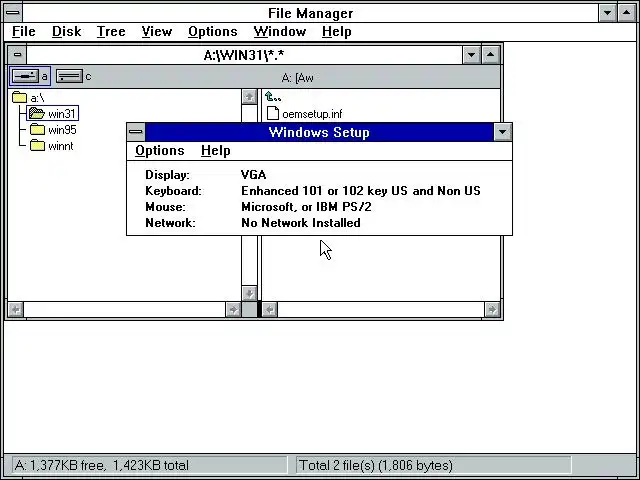Click tree pane scroll right arrow
Image resolution: width=640 pixels, height=480 pixels.
point(233,310)
